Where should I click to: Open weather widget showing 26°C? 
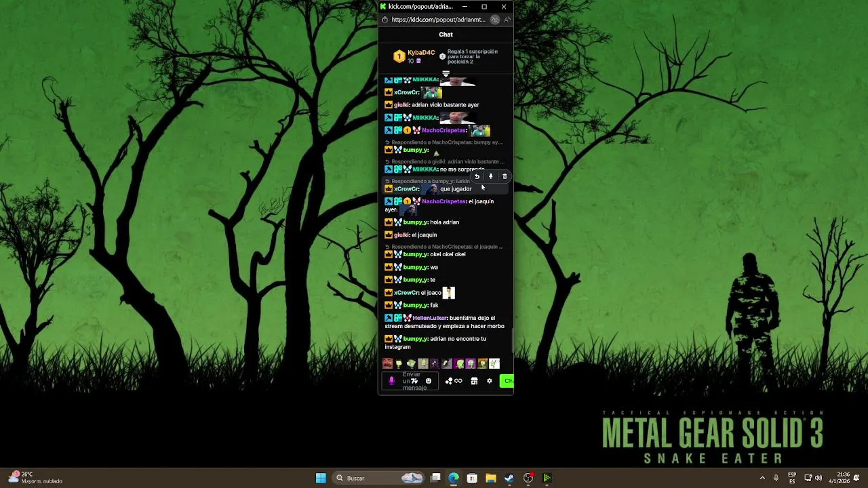(35, 478)
